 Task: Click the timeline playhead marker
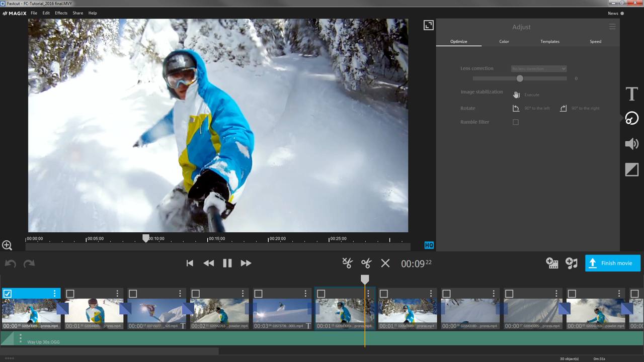click(365, 279)
